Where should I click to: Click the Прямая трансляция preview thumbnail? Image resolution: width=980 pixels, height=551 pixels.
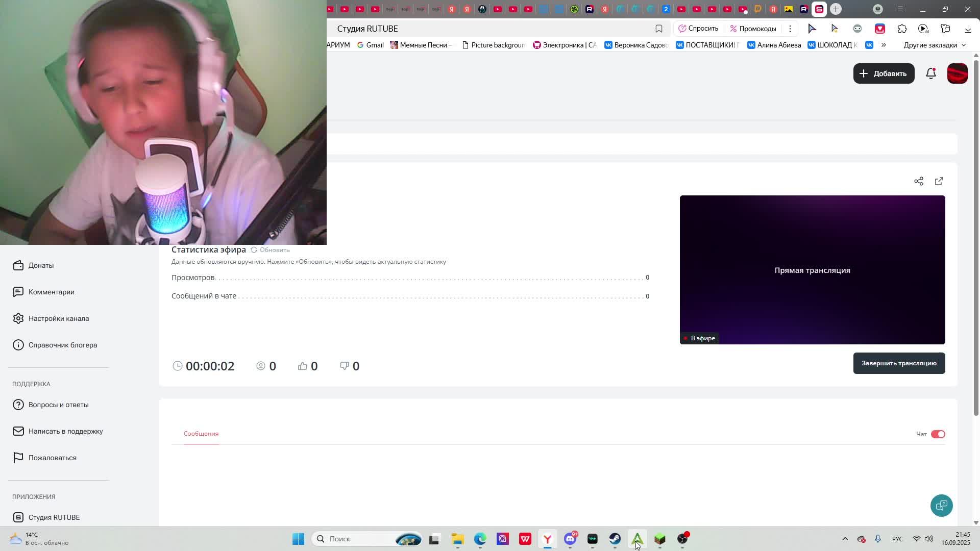point(812,270)
